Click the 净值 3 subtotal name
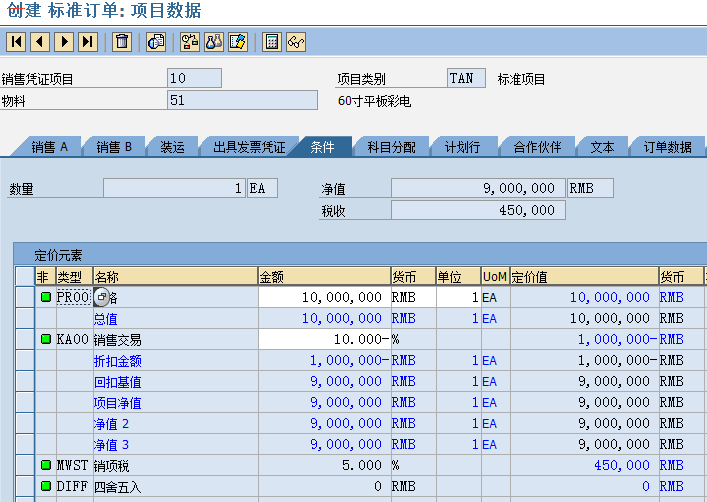The height and width of the screenshot is (502, 707). point(111,444)
